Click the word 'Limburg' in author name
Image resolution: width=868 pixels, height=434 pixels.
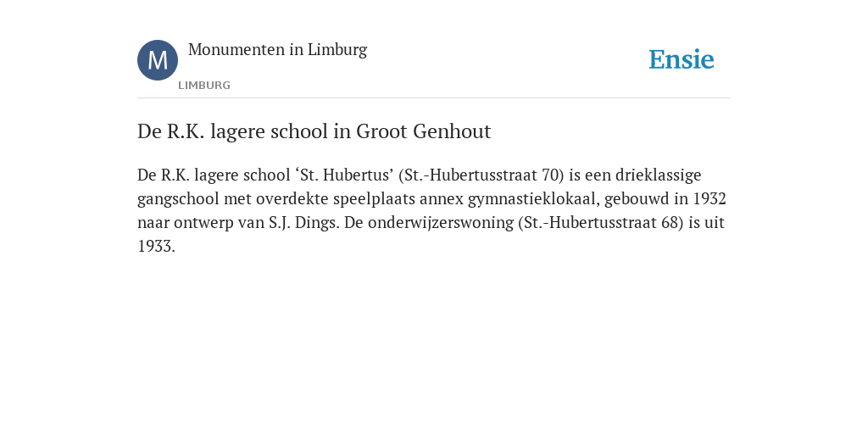[x=337, y=49]
